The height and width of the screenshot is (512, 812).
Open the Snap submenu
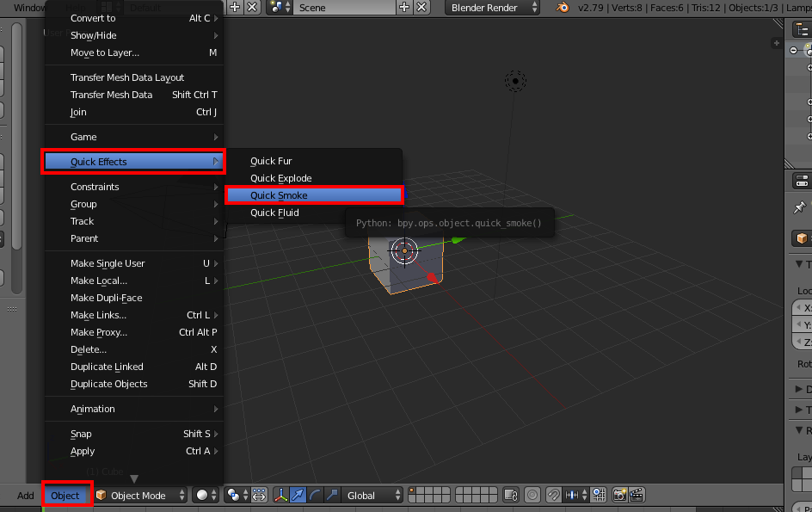tap(133, 434)
